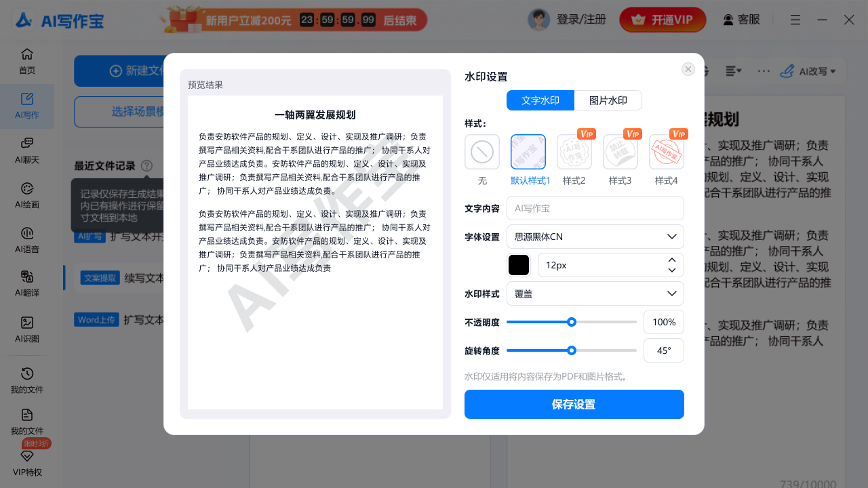
Task: Select 样式3 VIP watermark style
Action: [x=620, y=152]
